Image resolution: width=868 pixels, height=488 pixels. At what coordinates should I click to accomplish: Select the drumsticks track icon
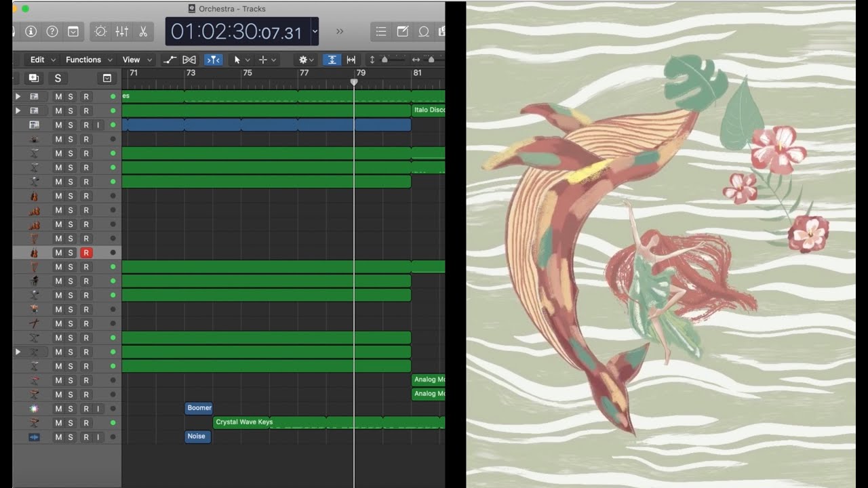[34, 323]
